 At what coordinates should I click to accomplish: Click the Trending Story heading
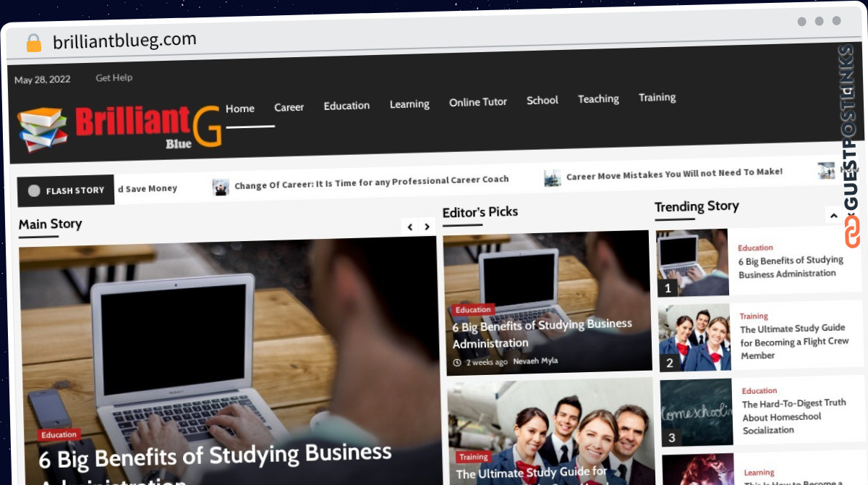pos(697,207)
